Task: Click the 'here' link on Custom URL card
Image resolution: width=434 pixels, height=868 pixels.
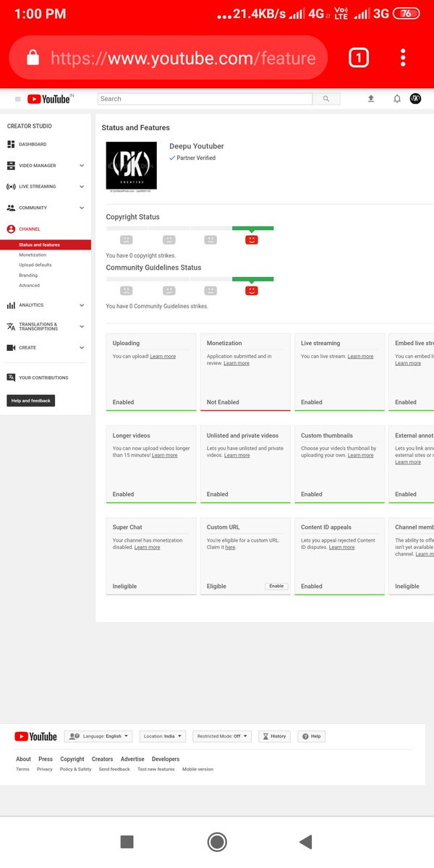Action: tap(230, 548)
